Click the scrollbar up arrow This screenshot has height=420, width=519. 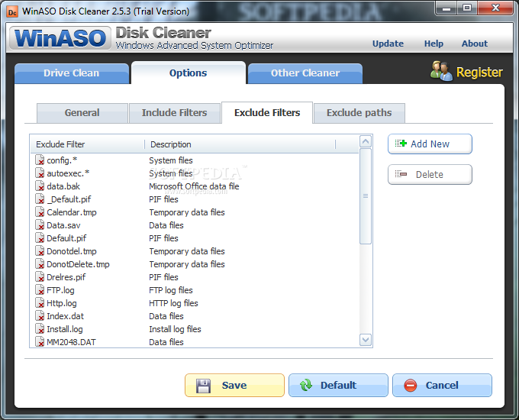366,142
